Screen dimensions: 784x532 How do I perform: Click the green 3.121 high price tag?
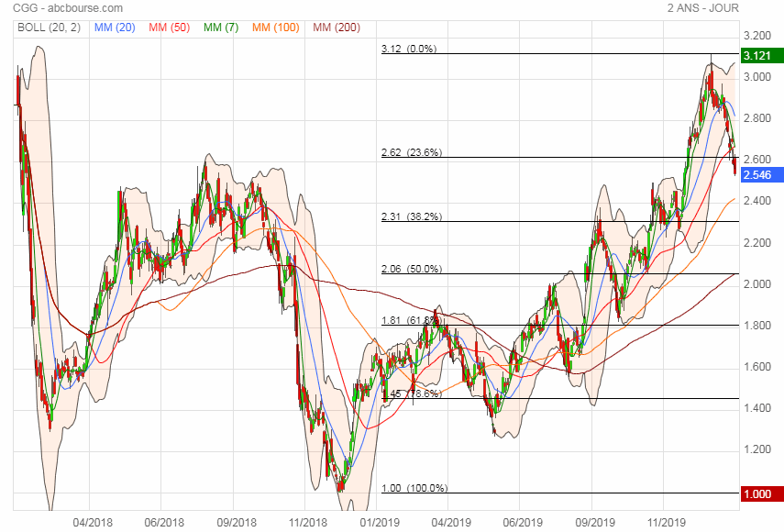(761, 56)
